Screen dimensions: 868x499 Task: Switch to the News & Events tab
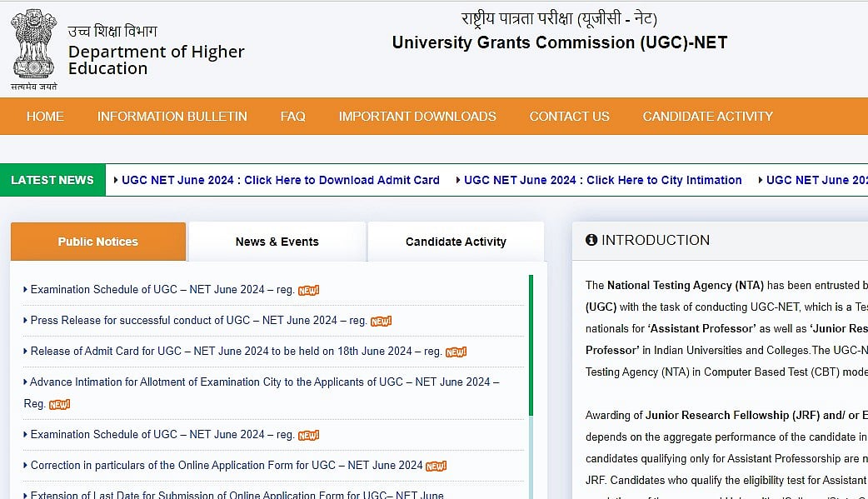[277, 242]
